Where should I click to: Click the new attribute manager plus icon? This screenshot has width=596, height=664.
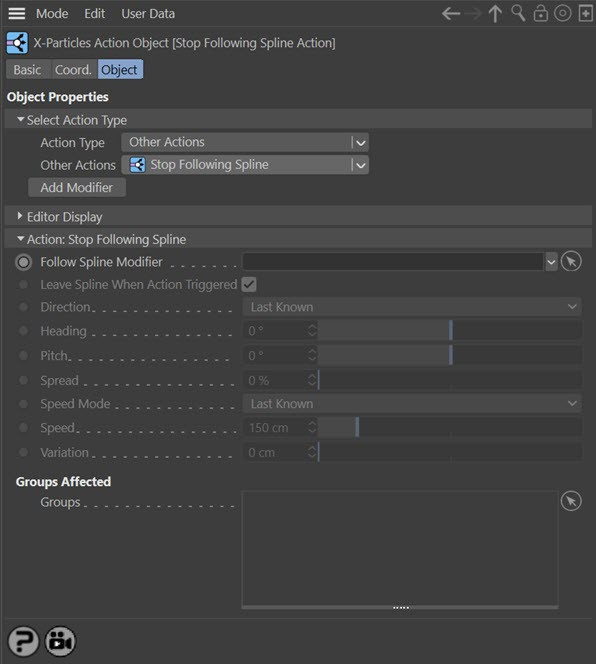pos(586,14)
